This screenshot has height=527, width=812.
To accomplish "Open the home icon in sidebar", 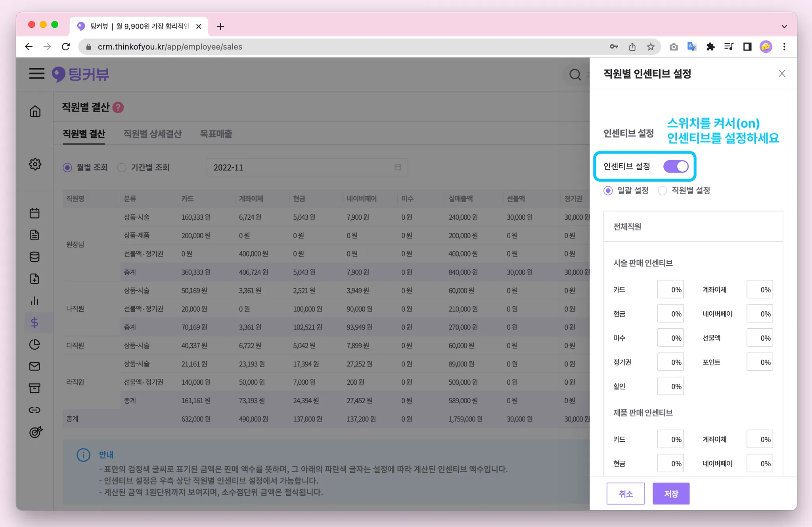I will point(35,111).
